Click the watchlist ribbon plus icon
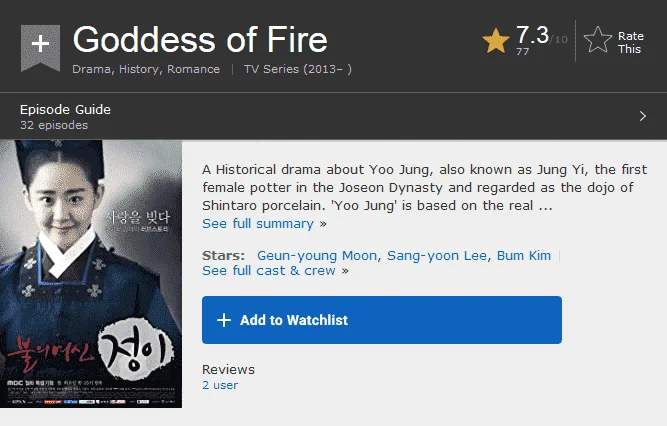 (x=40, y=47)
